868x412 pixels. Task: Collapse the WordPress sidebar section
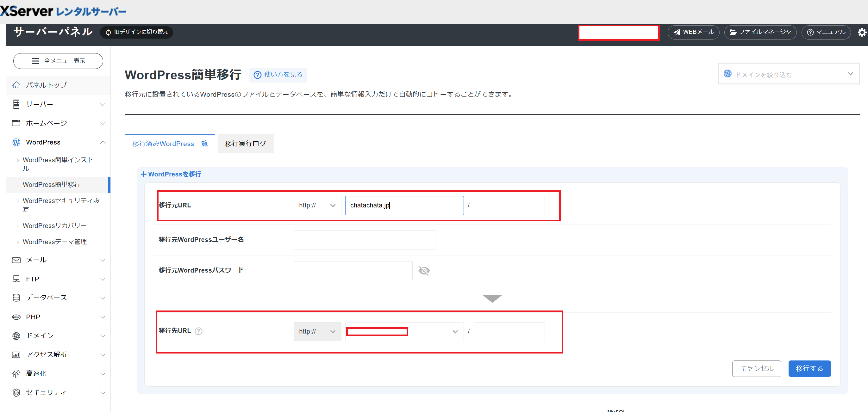(x=103, y=142)
